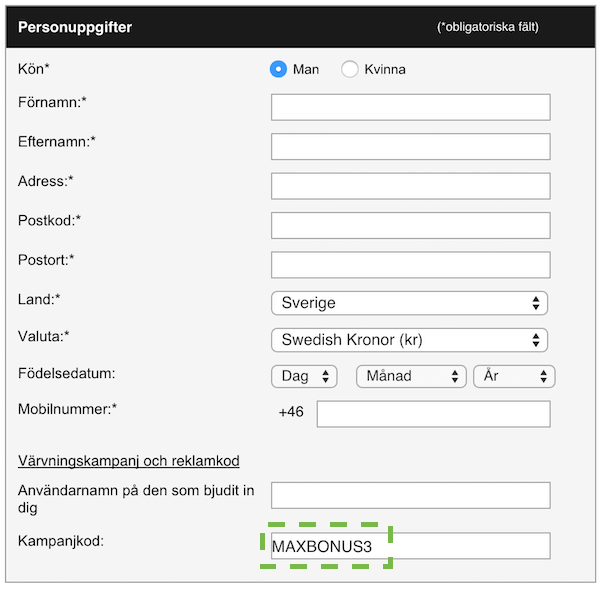Focus the referrer username input field
Screen dimensions: 600x589
(x=411, y=496)
